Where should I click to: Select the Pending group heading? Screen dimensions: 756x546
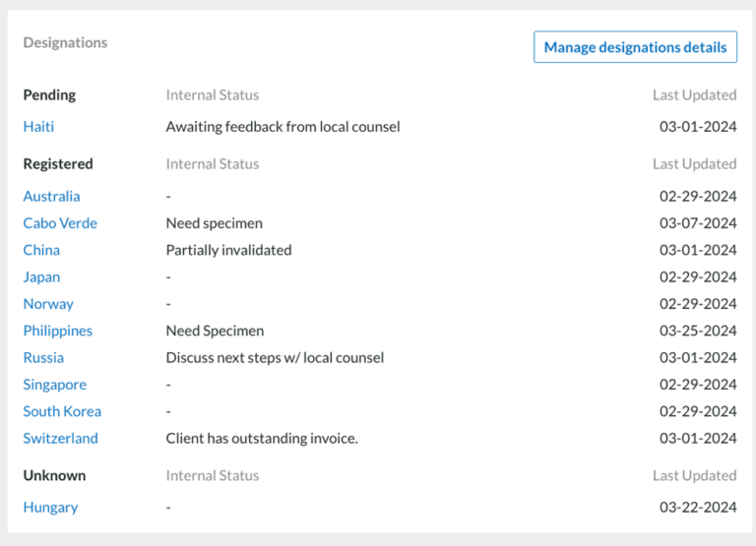(49, 95)
